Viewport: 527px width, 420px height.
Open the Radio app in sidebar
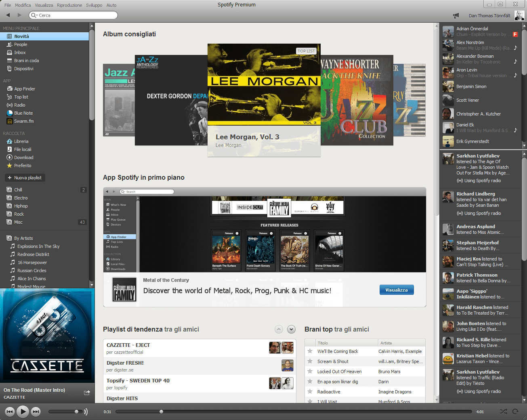pos(19,105)
